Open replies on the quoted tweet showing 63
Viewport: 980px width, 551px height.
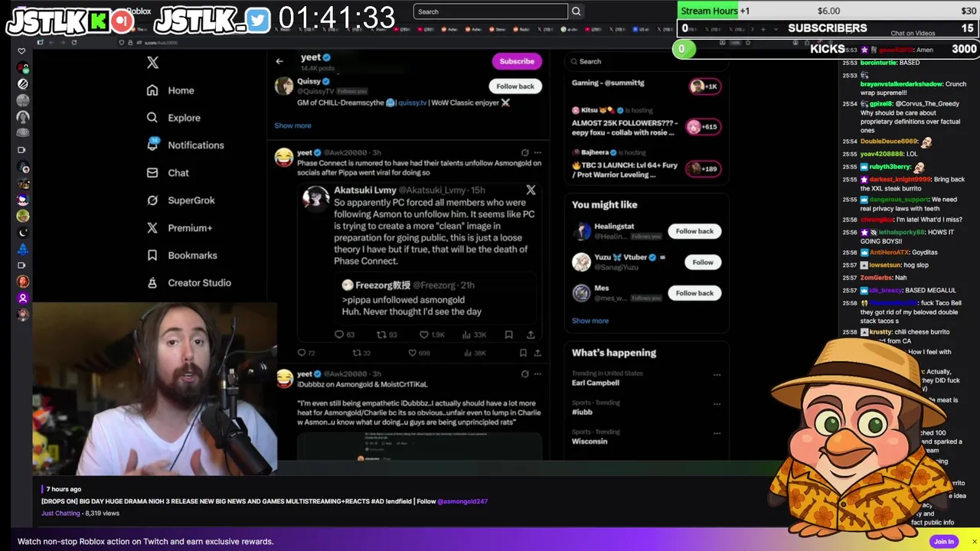pos(345,334)
